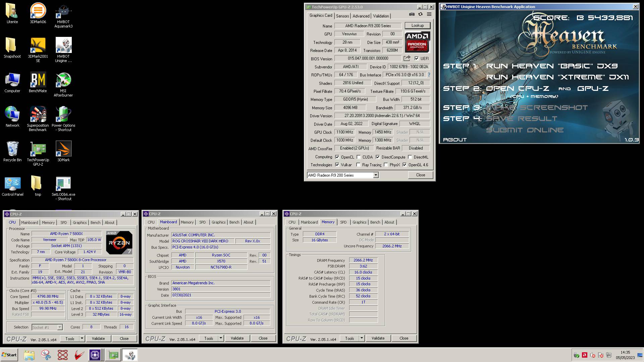
Task: Expand the AMD Radeon R9 200 Series GPU dropdown
Action: (x=376, y=175)
